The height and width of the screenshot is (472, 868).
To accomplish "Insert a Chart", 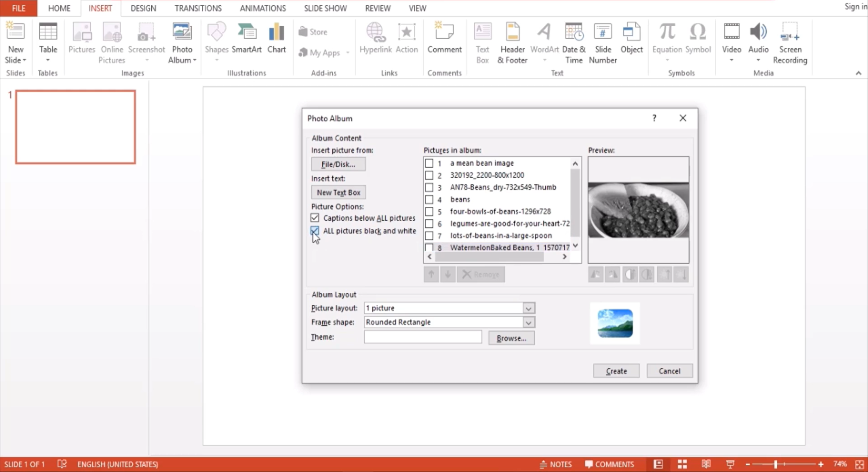I will pos(276,37).
